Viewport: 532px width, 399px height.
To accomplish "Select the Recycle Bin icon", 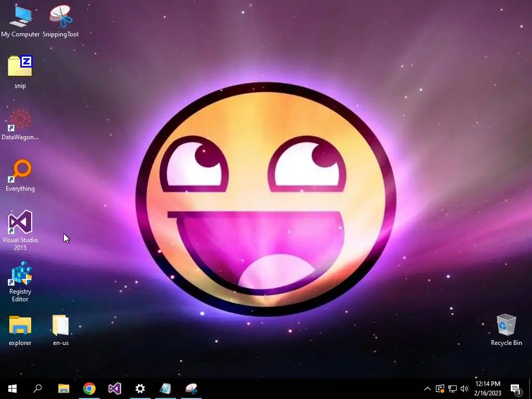I will click(x=506, y=330).
